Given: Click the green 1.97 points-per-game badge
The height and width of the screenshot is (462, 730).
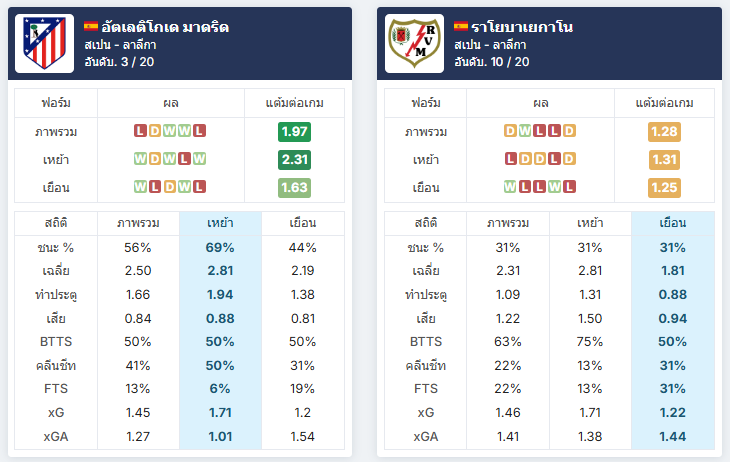Looking at the screenshot, I should click(x=294, y=132).
